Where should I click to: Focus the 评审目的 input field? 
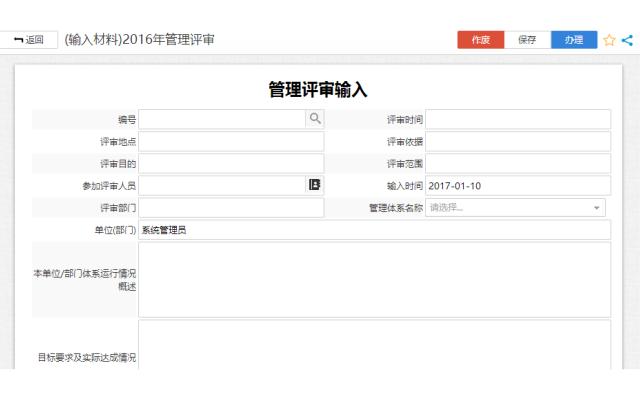click(x=231, y=163)
